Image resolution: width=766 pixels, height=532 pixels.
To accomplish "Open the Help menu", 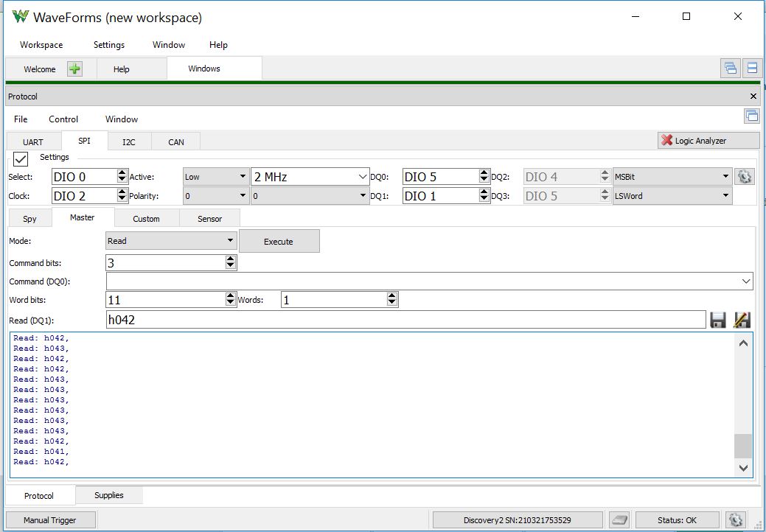I will 218,45.
